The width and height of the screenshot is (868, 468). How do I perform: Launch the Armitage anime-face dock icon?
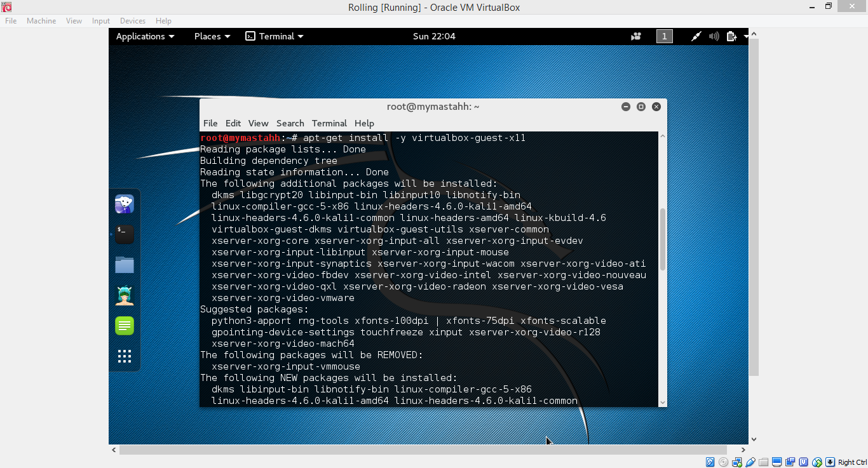125,295
